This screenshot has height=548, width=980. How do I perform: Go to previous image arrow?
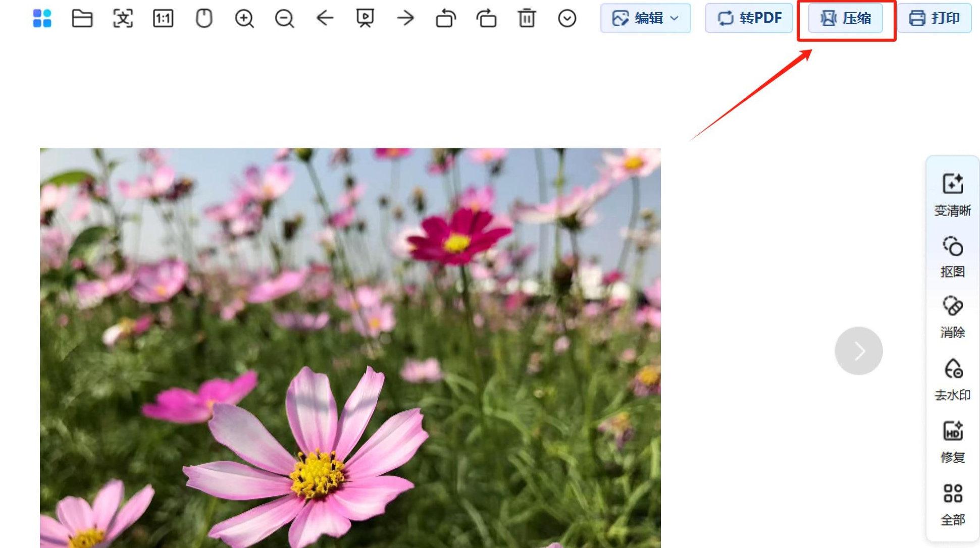(x=325, y=19)
